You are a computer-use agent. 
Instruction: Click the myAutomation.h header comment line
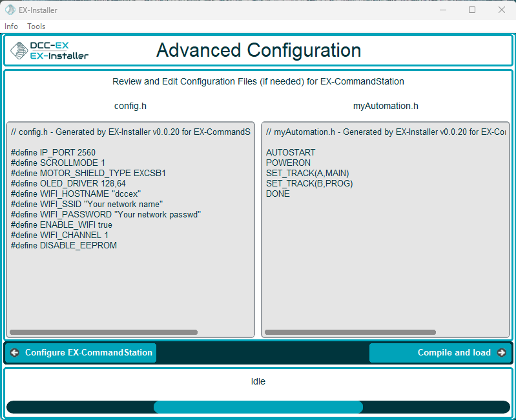click(x=386, y=132)
